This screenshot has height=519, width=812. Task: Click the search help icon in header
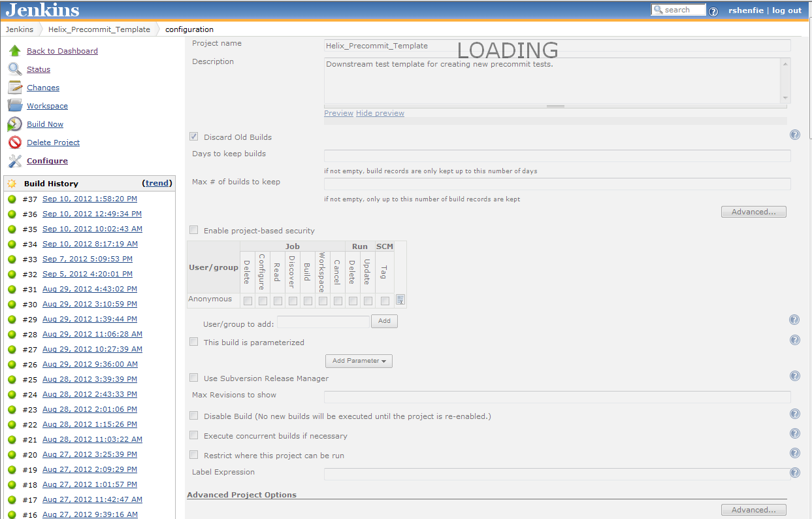pos(713,11)
